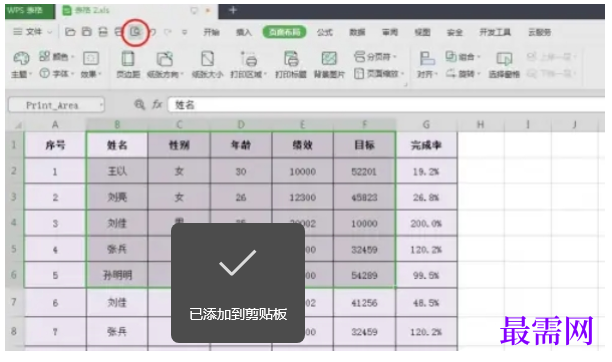
Task: Click the Save icon in quick access toolbar
Action: 86,32
